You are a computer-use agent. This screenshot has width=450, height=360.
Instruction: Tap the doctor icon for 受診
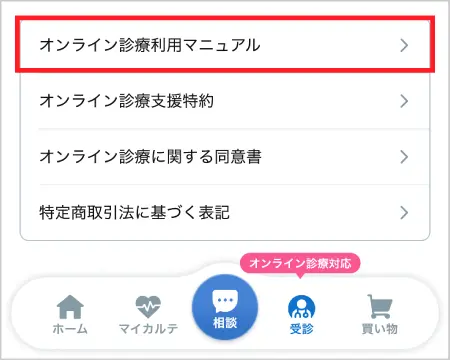[x=301, y=307]
